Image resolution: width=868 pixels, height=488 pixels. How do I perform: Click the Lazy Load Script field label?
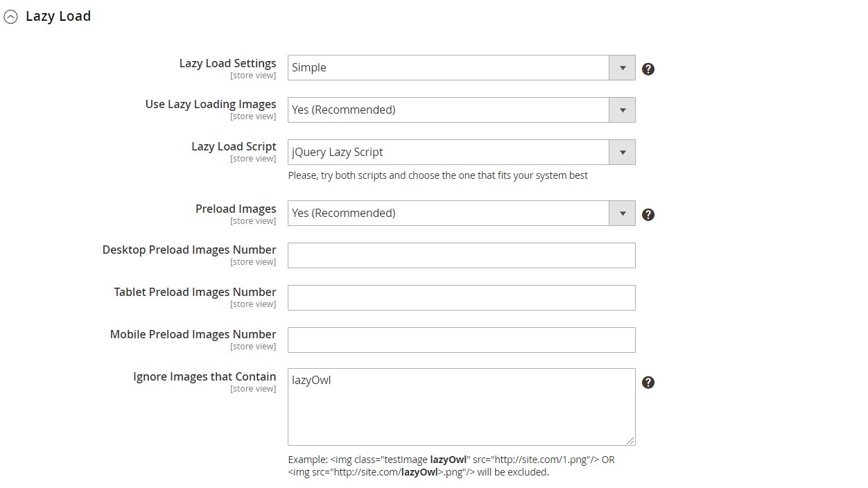coord(234,146)
